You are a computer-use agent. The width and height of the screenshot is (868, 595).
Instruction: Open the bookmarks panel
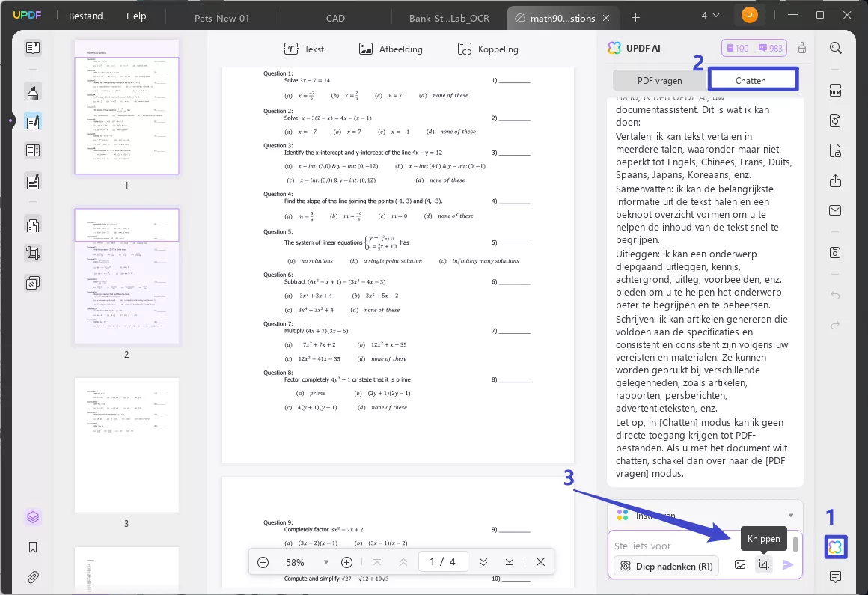point(33,547)
